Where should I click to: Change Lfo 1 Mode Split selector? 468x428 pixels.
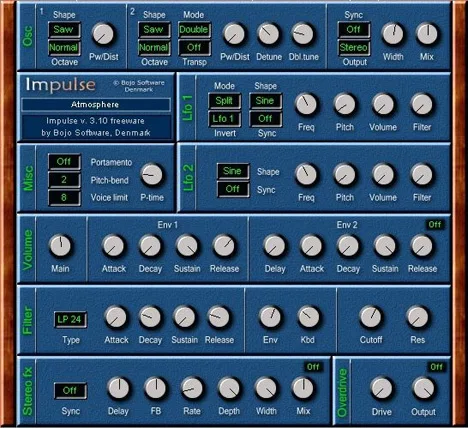pos(224,101)
